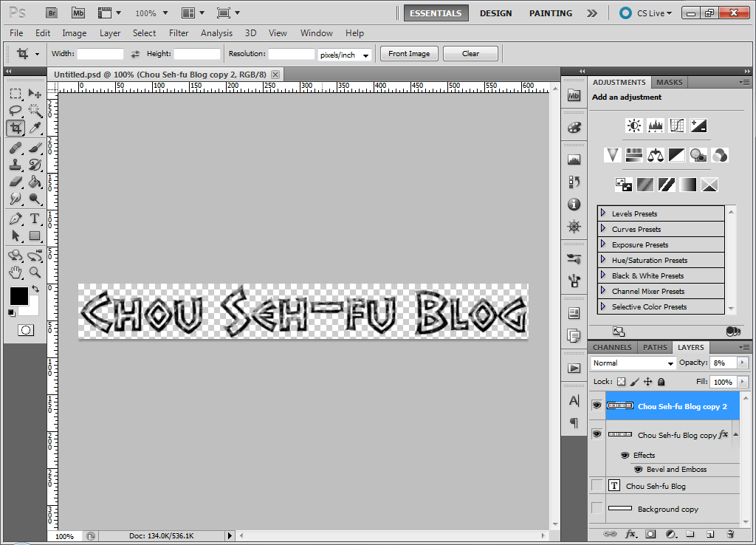
Task: Open the Image menu
Action: [75, 32]
